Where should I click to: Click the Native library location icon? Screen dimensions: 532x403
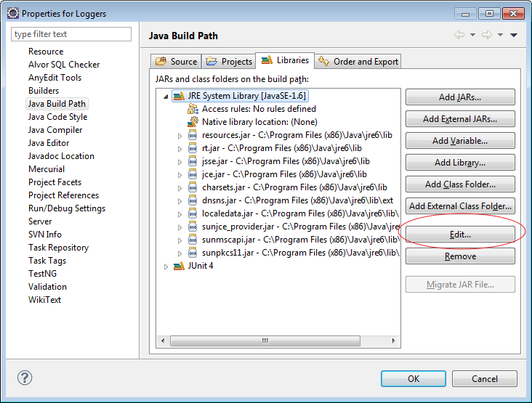pos(193,122)
